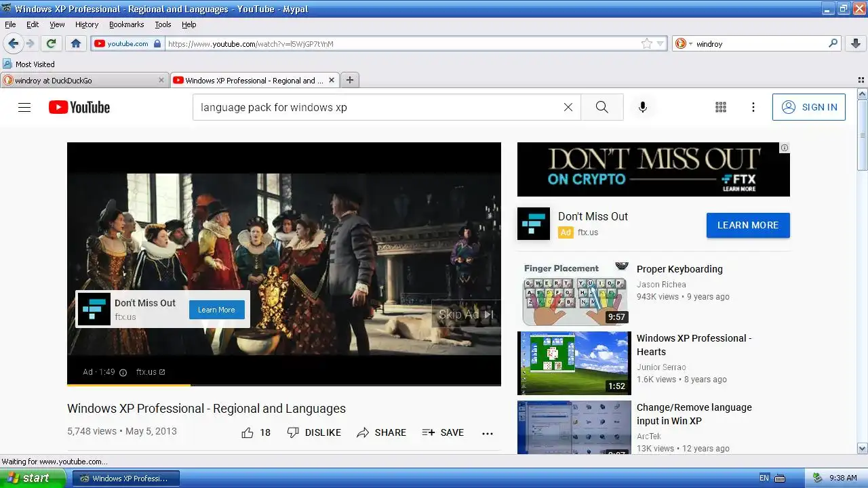The image size is (868, 488).
Task: Bookmark this page with the star icon
Action: pos(647,43)
